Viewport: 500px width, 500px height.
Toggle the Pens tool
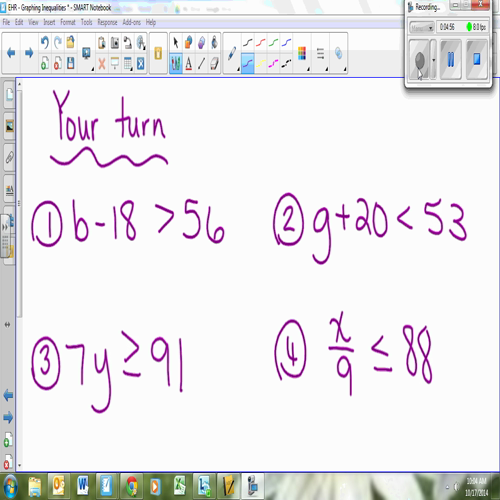pyautogui.click(x=176, y=63)
